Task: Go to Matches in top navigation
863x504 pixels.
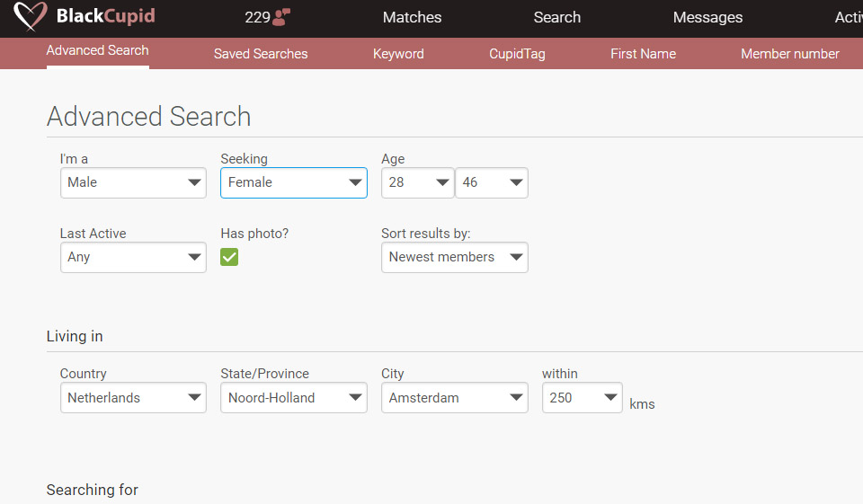Action: (412, 18)
